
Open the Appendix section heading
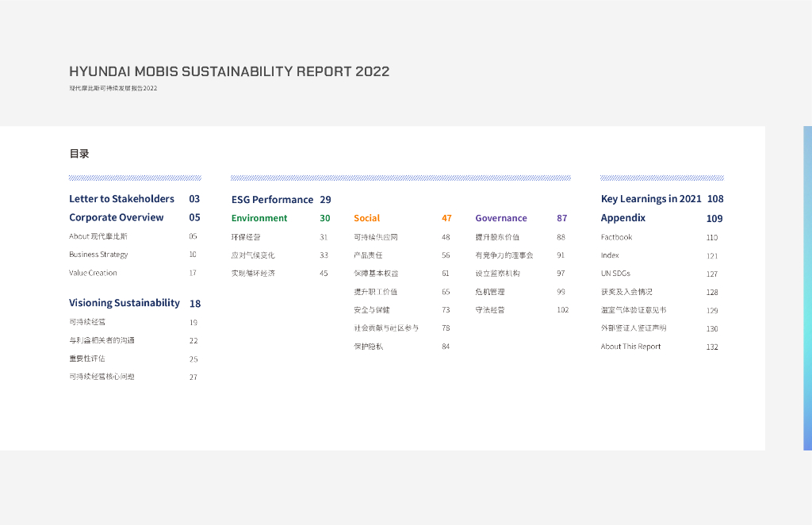(623, 218)
